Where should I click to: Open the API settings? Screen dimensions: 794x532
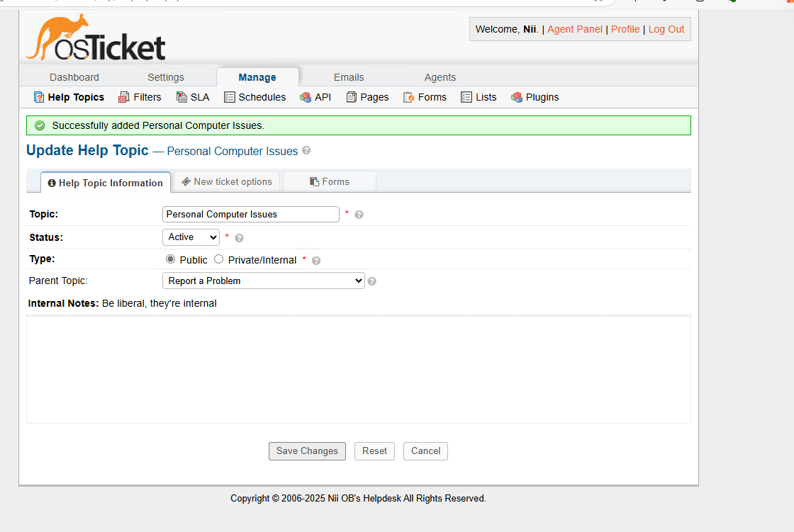point(315,97)
